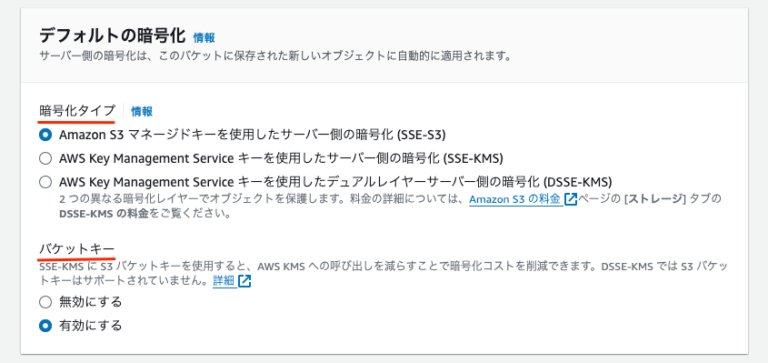The height and width of the screenshot is (363, 768).
Task: Click the 有効にする label text
Action: pyautogui.click(x=90, y=326)
